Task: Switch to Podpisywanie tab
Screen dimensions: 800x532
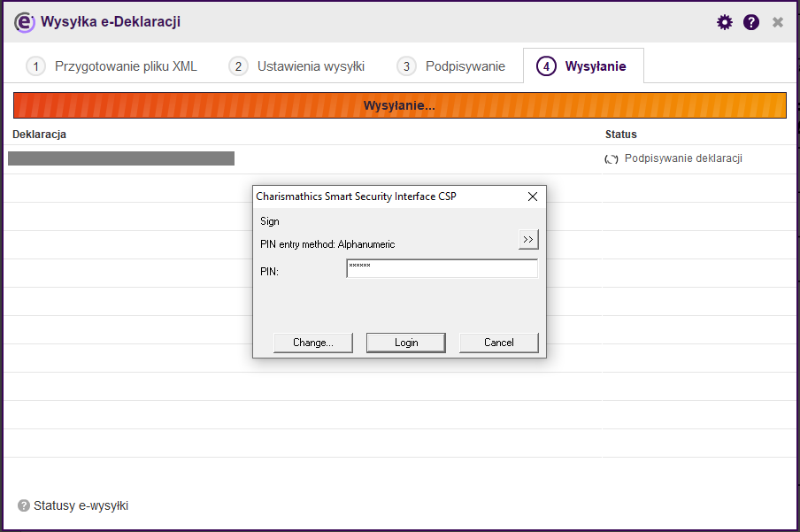Action: (x=451, y=66)
